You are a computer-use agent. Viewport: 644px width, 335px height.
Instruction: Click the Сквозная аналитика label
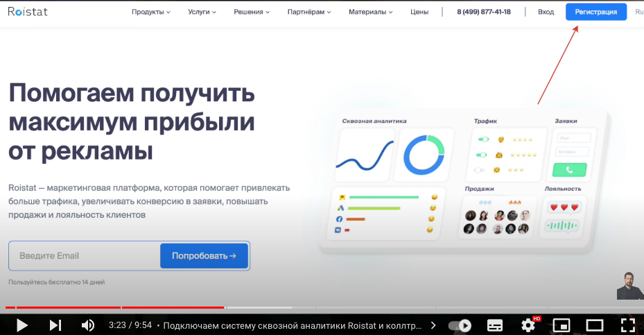[x=374, y=121]
